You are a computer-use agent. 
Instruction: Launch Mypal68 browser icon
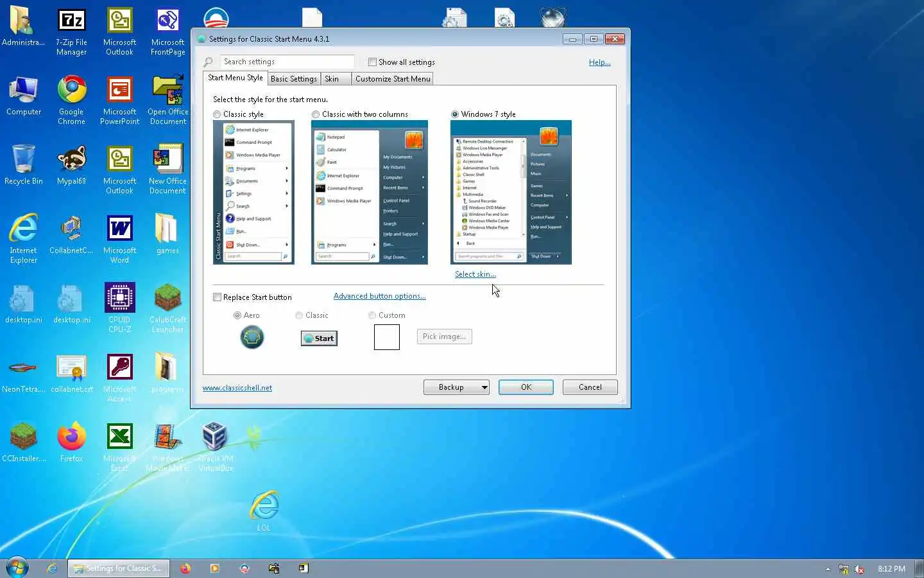point(71,165)
